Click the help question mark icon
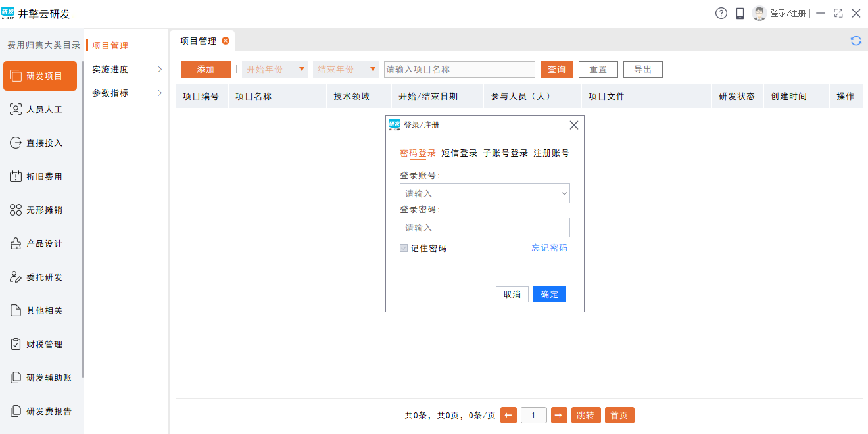This screenshot has width=868, height=434. (721, 13)
